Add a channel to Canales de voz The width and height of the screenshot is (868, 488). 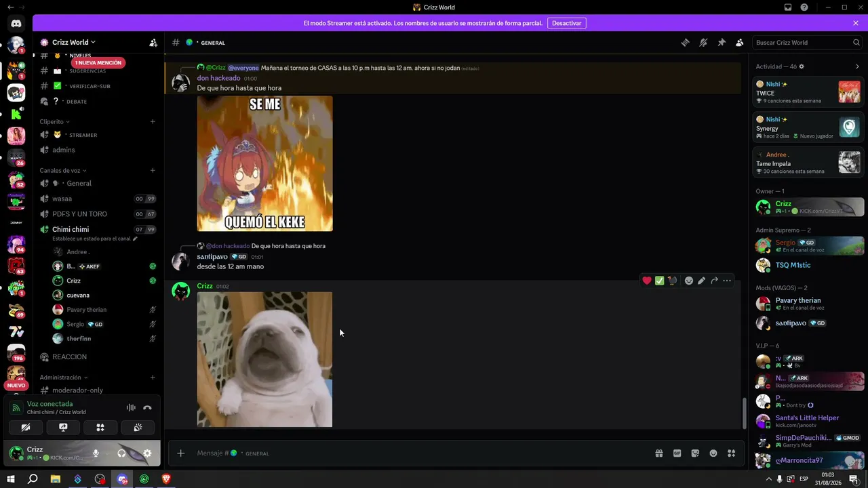(153, 171)
